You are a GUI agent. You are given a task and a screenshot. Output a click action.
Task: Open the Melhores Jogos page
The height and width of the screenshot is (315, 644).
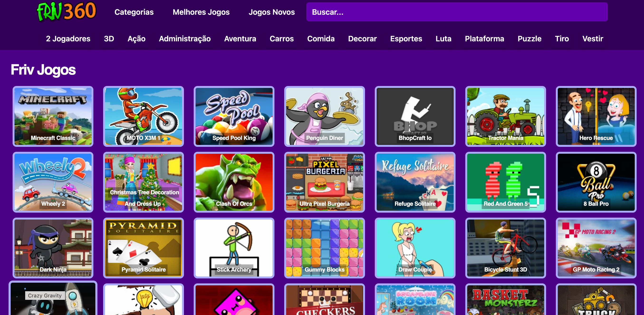click(x=201, y=12)
